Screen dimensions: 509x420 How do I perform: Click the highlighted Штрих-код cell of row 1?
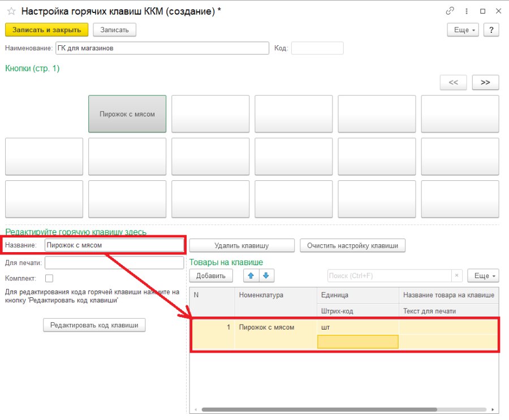pos(358,342)
